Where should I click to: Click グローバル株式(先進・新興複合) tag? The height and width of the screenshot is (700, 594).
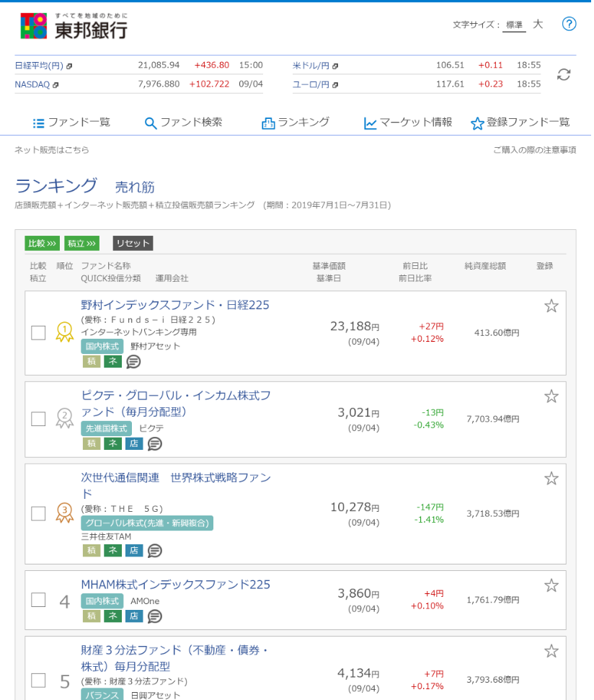pos(147,523)
